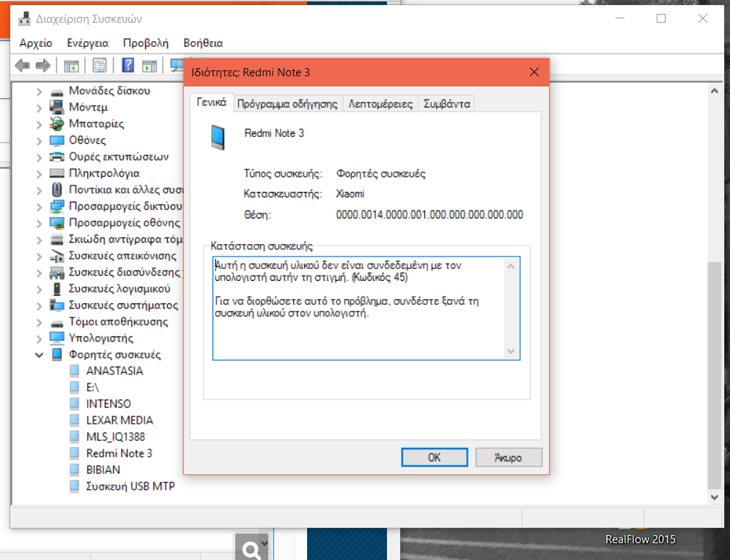Open the Αρχείο menu
The height and width of the screenshot is (560, 730).
pyautogui.click(x=36, y=43)
